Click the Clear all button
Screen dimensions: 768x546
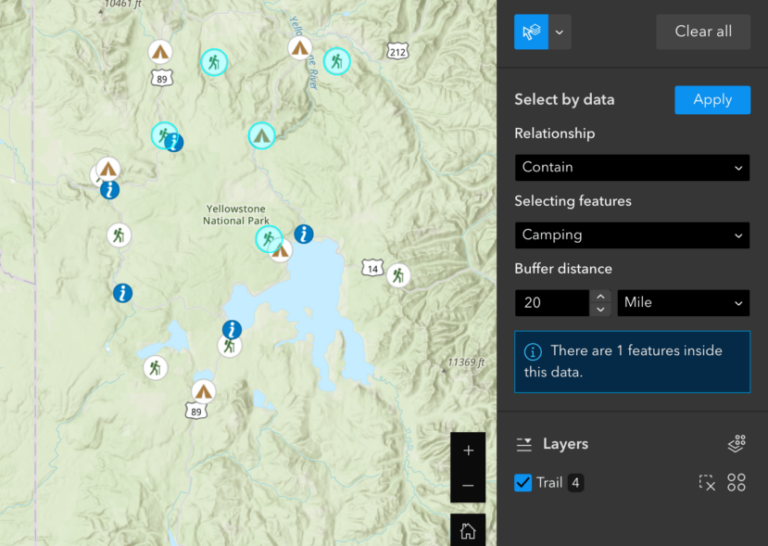tap(703, 32)
